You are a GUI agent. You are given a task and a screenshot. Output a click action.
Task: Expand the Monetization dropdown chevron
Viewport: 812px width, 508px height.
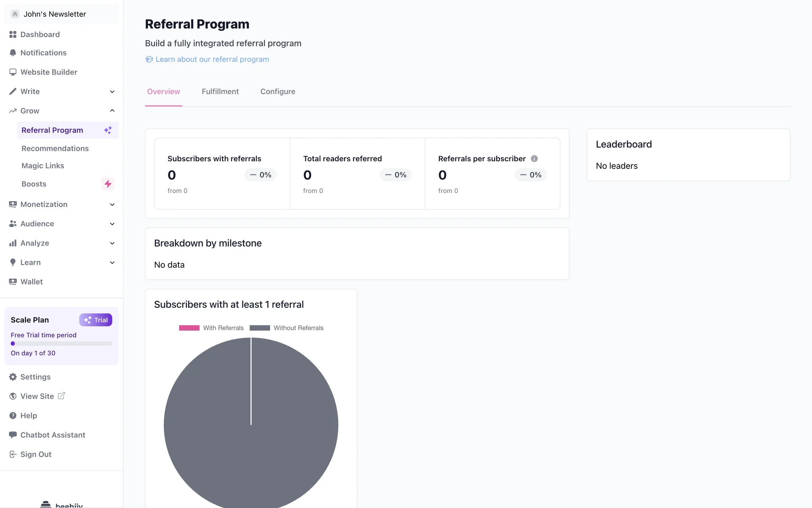pos(112,204)
